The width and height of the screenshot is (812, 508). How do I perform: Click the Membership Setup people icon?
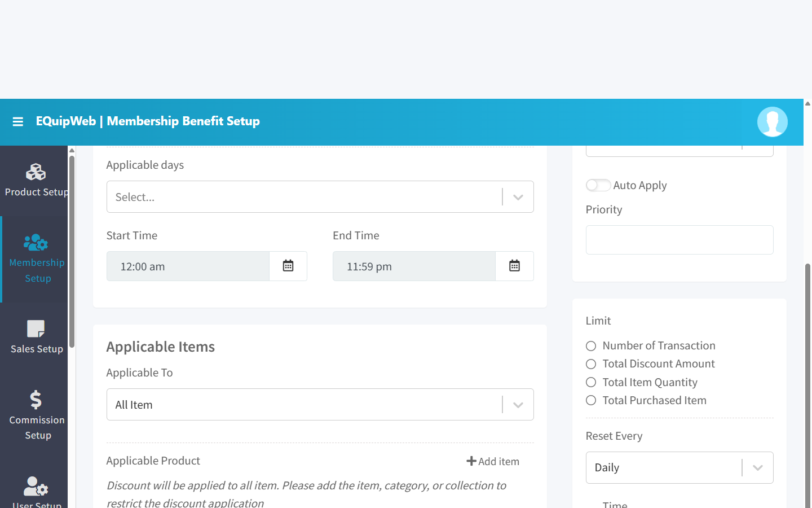pyautogui.click(x=36, y=243)
